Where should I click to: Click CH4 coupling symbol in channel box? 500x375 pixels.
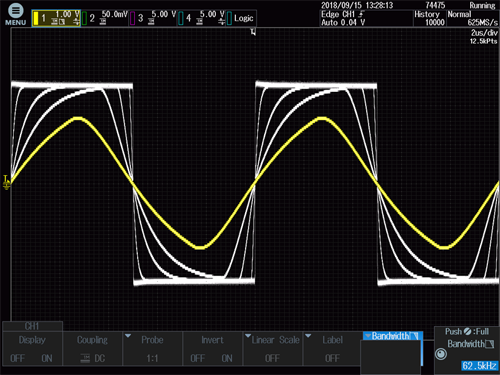tap(200, 22)
